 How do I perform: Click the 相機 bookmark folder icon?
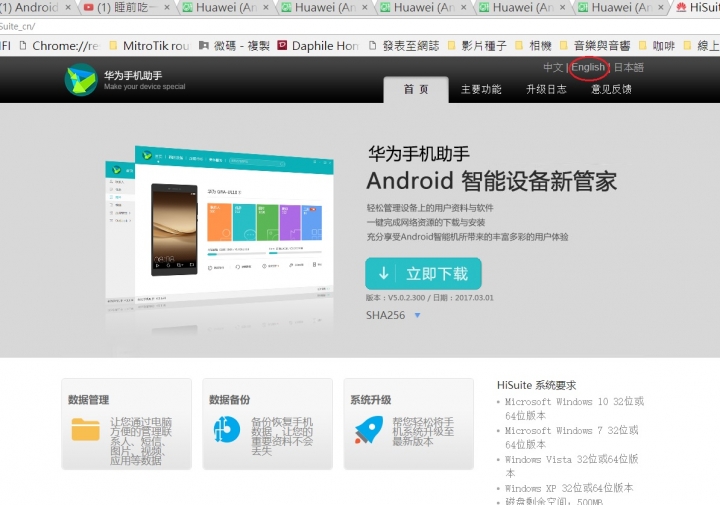point(519,45)
